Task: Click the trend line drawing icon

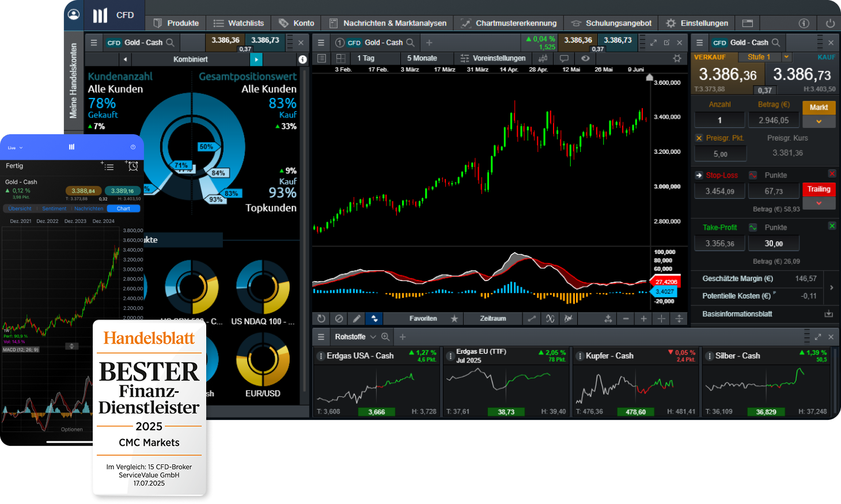Action: click(x=532, y=319)
